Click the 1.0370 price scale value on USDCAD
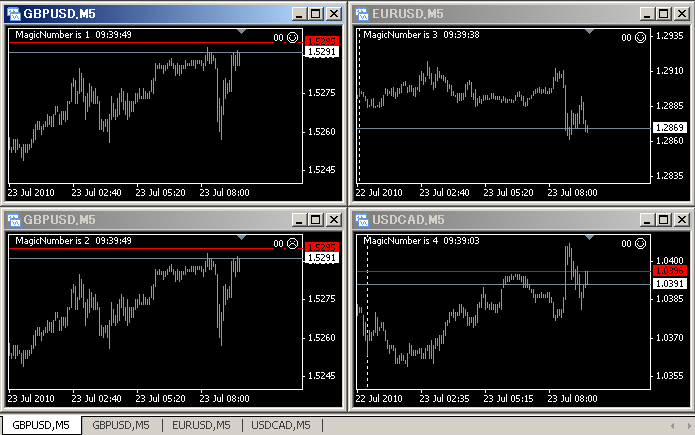 coord(670,338)
